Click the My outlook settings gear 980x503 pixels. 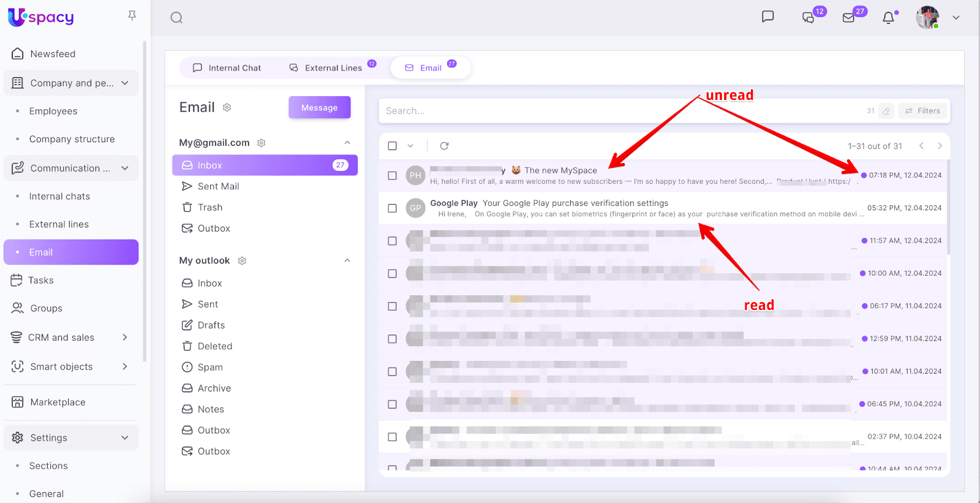(242, 261)
